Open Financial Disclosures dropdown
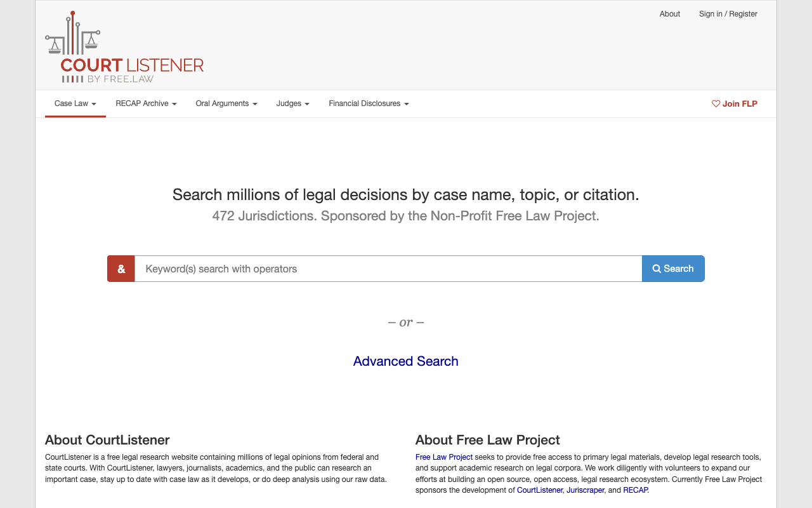 tap(369, 104)
